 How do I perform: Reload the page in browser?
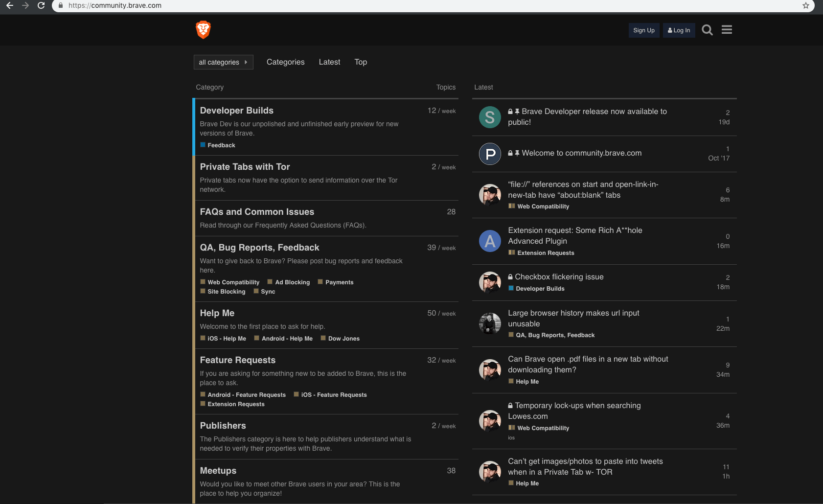[x=41, y=5]
